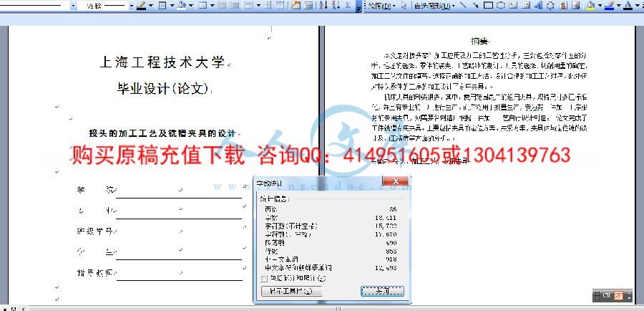Screen dimensions: 644x311
Task: Expand the outside border options arrow
Action: (172, 5)
